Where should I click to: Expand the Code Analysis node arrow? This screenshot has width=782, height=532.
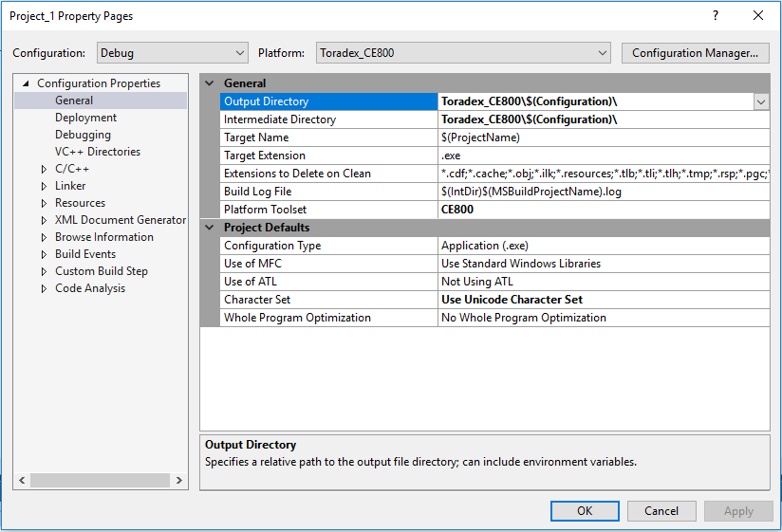(44, 288)
